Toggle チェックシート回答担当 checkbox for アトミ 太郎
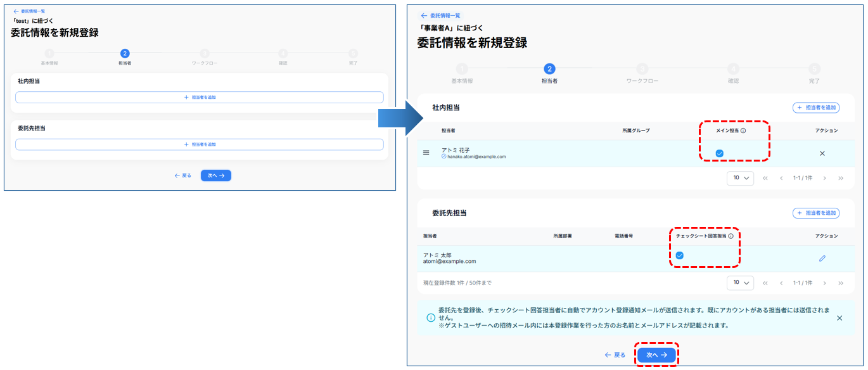 pos(679,255)
